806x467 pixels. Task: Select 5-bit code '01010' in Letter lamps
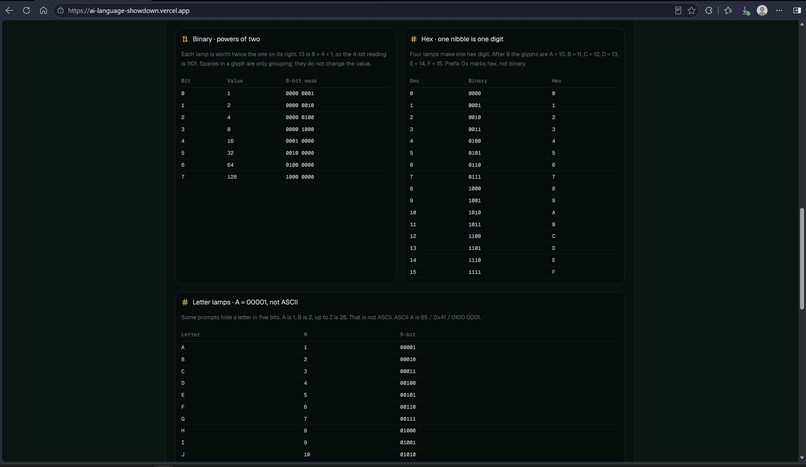[x=408, y=455]
